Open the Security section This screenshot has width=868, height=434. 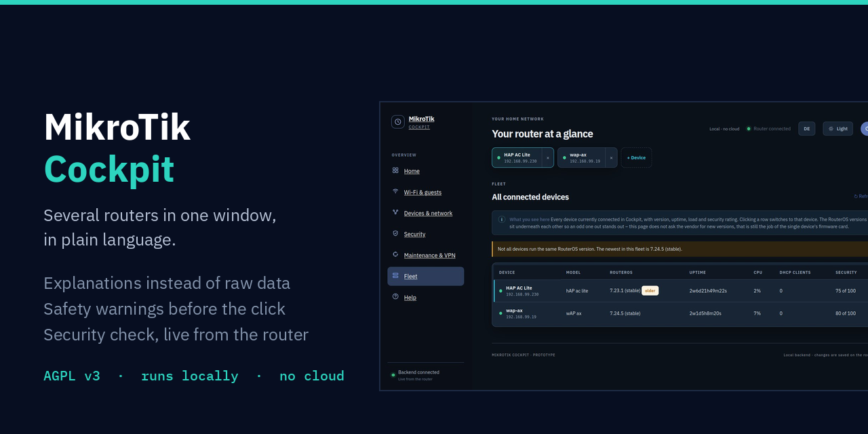point(414,235)
